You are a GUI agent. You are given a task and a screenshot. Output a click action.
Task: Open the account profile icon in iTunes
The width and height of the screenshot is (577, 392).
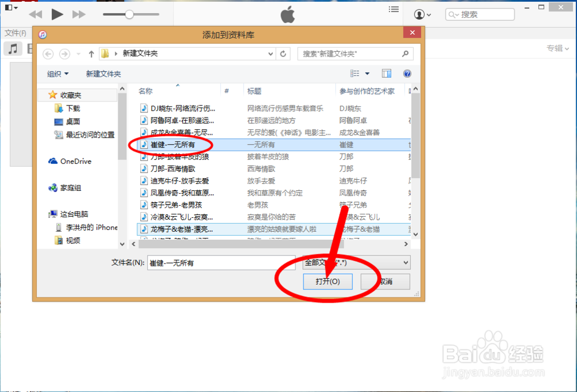pos(421,13)
